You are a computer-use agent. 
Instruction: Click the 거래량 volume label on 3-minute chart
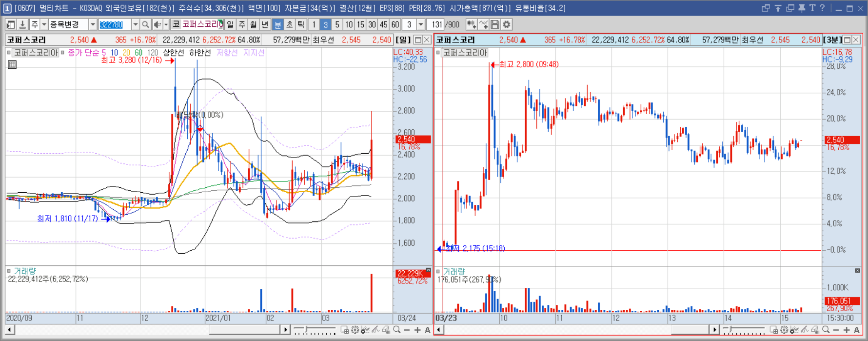tap(454, 271)
